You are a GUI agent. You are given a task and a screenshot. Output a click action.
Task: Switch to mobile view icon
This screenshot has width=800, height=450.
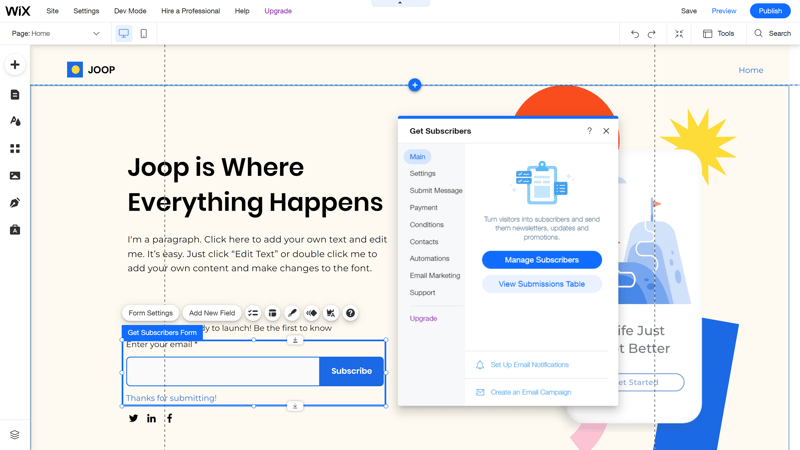point(144,34)
